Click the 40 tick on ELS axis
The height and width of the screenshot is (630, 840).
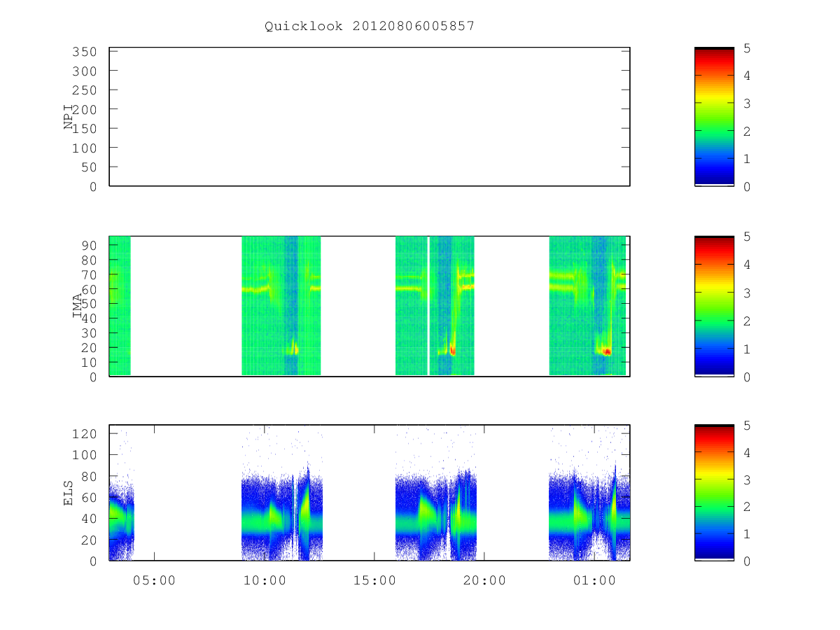click(88, 519)
